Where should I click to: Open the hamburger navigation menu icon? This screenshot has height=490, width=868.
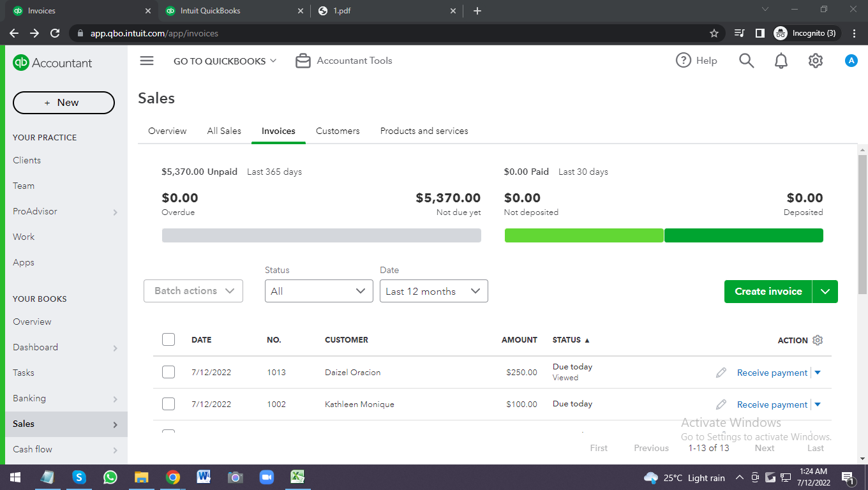[x=147, y=61]
